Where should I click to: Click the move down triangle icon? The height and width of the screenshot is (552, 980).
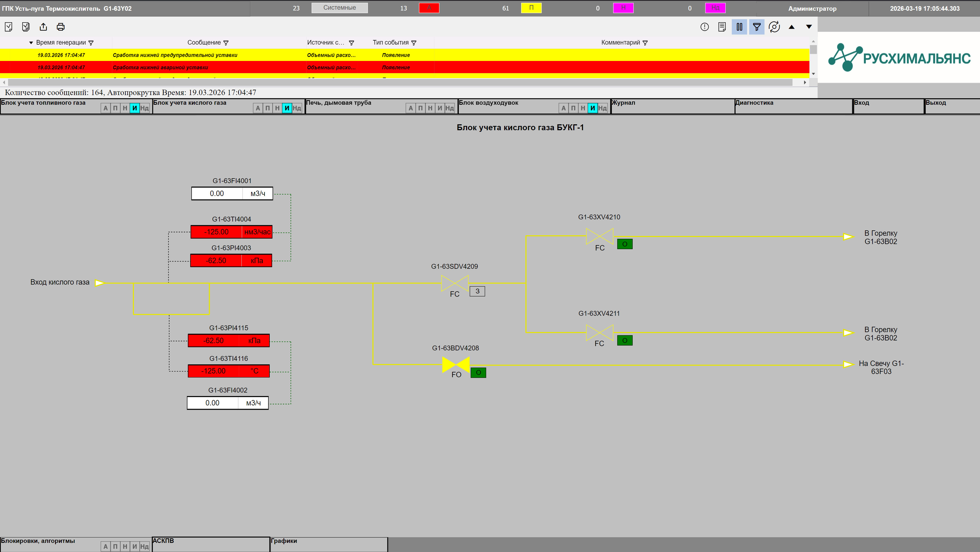[x=809, y=27]
